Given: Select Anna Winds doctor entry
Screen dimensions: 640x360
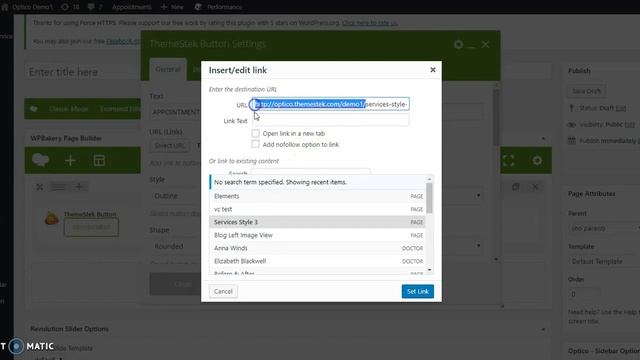Looking at the screenshot, I should pyautogui.click(x=318, y=248).
